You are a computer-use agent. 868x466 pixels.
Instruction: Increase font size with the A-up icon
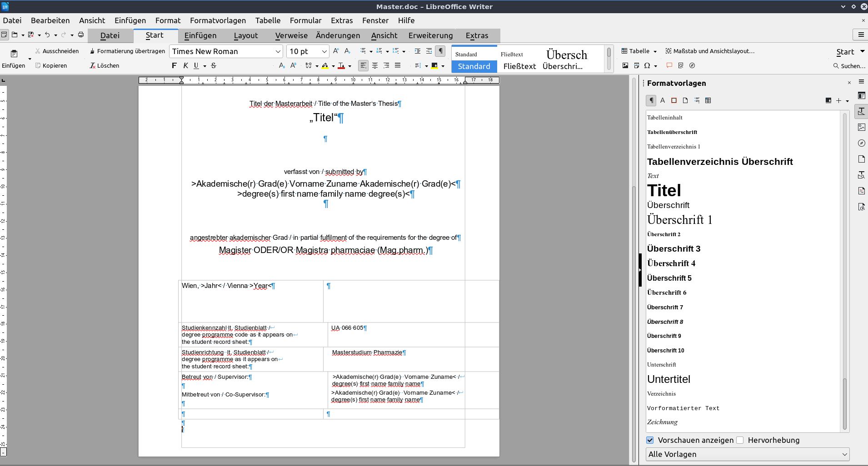point(336,51)
